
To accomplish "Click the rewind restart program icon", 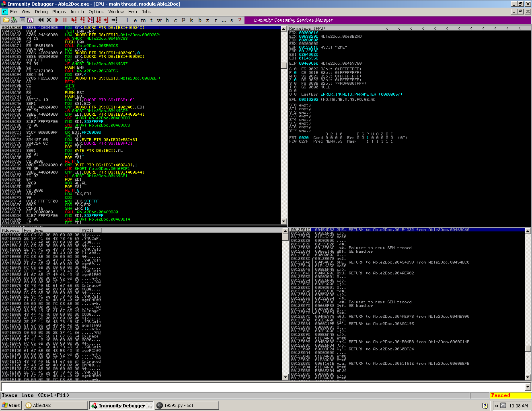I will pos(41,20).
